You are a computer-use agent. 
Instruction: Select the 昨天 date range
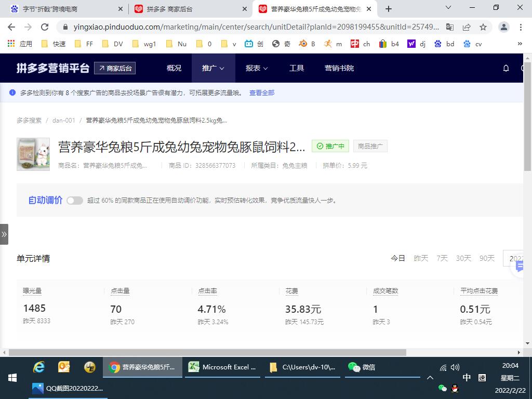coord(421,259)
